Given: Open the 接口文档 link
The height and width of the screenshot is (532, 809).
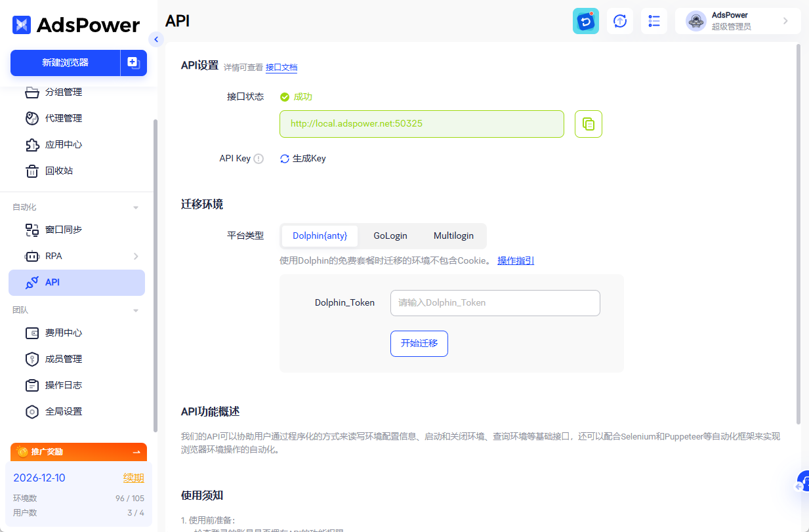Looking at the screenshot, I should pyautogui.click(x=281, y=67).
